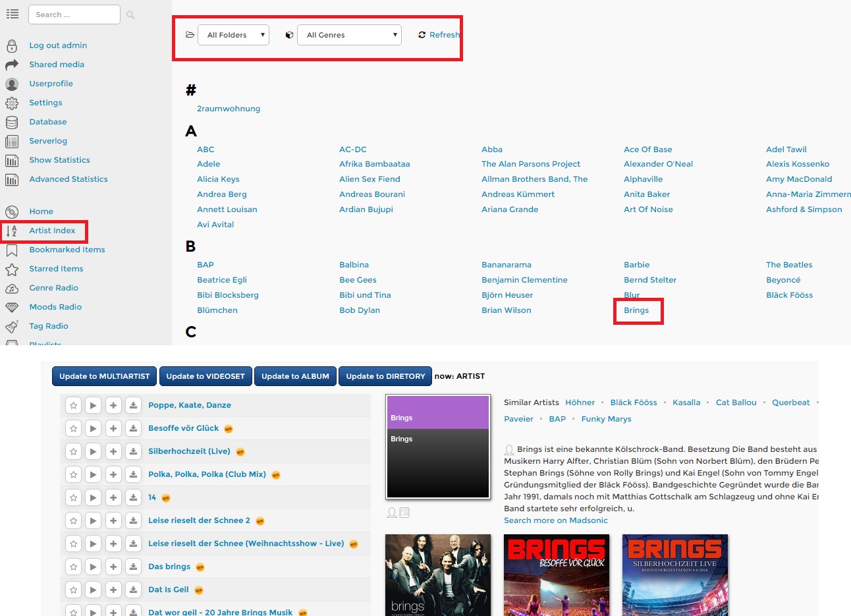This screenshot has height=616, width=851.
Task: Open Genre Radio from the sidebar icon
Action: click(12, 288)
